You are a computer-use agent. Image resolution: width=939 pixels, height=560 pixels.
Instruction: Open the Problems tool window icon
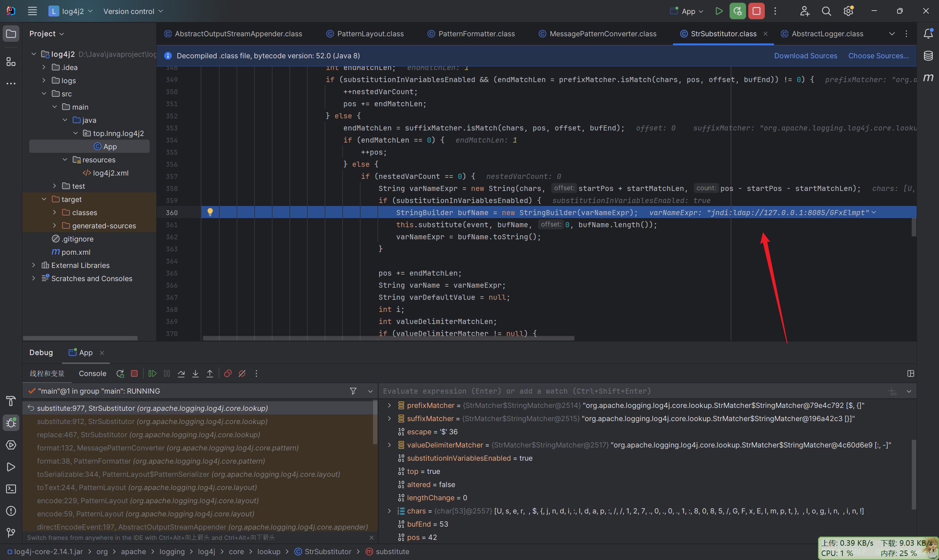click(x=11, y=511)
